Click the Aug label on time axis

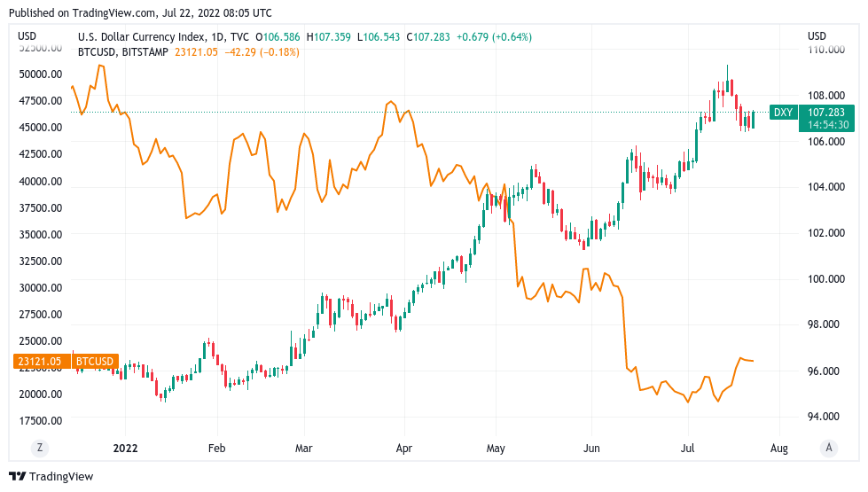(x=778, y=449)
